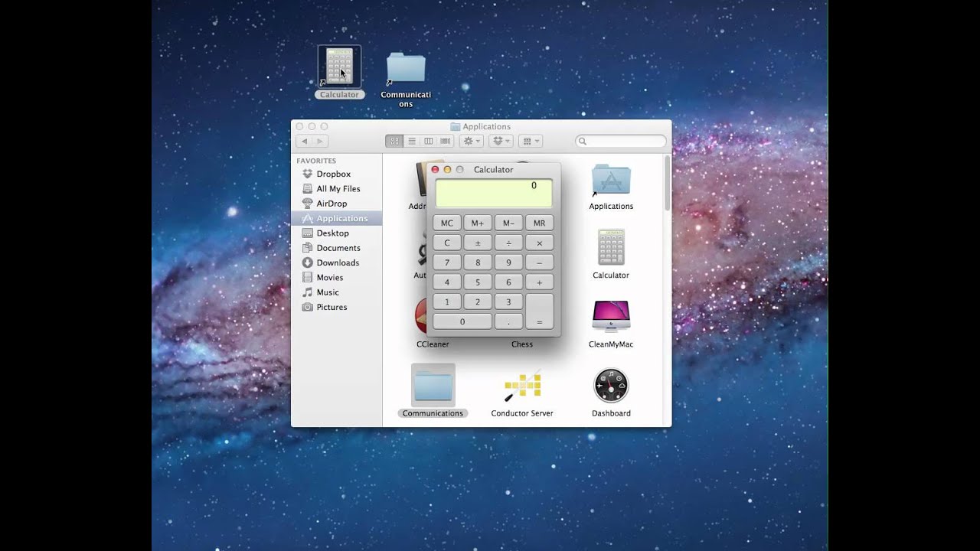The image size is (980, 551).
Task: Select the Conductor Server app icon
Action: (x=522, y=386)
